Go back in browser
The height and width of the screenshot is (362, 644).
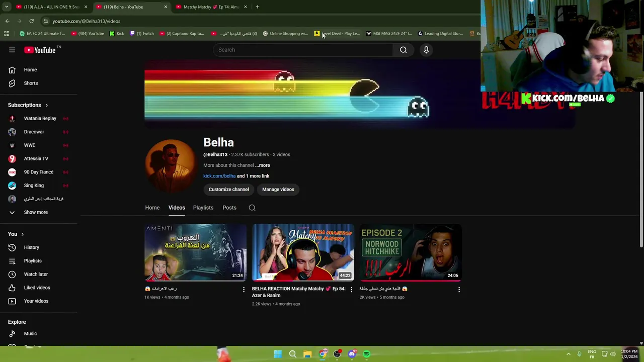tap(7, 21)
